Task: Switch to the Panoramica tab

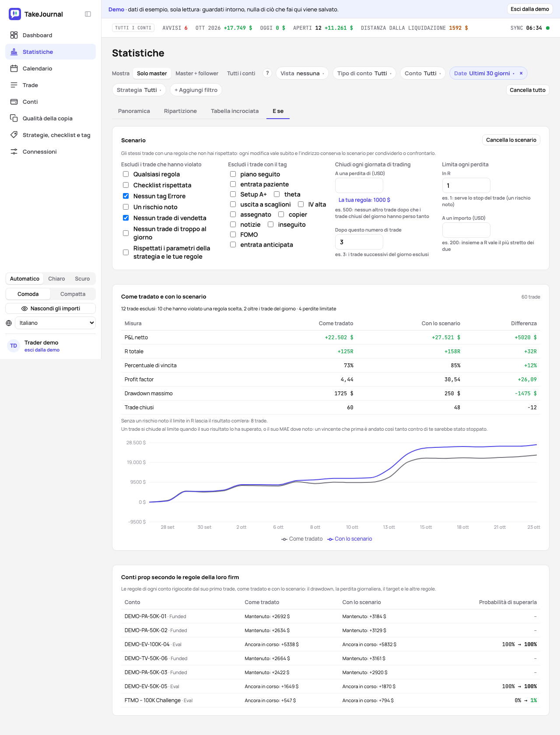Action: click(x=134, y=111)
